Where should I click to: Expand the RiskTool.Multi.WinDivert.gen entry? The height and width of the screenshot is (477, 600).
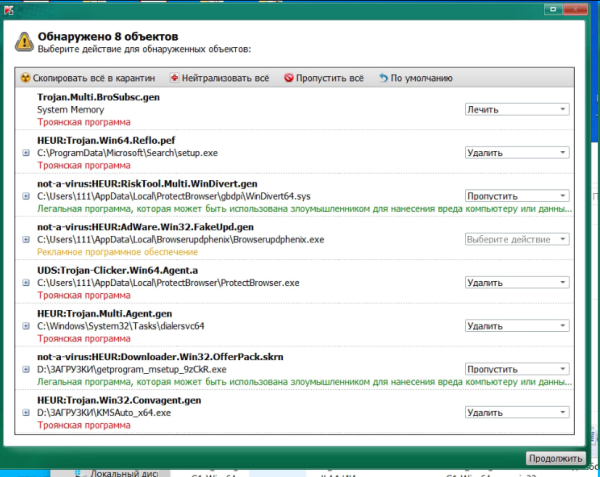[x=26, y=196]
